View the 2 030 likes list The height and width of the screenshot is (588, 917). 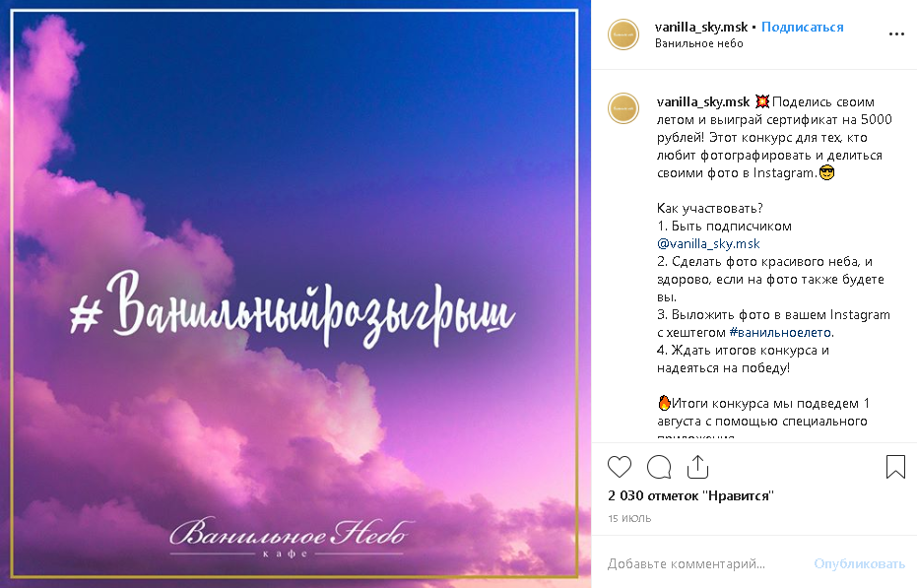[690, 495]
